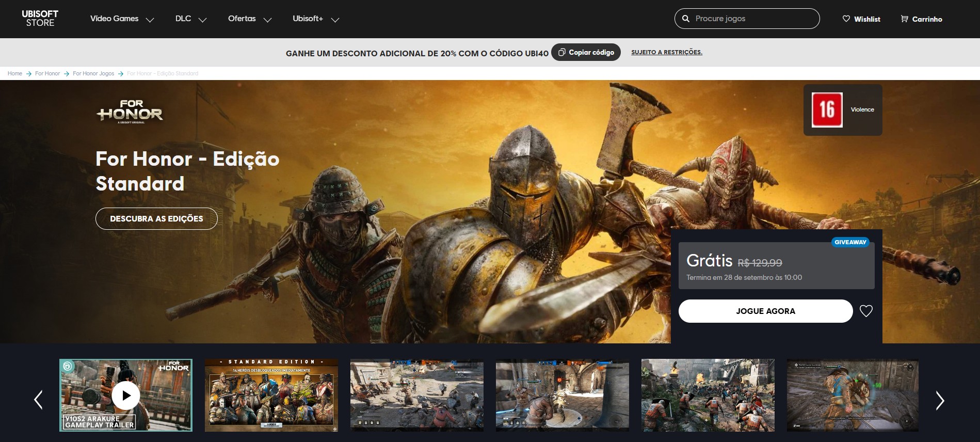Open Standard Edition heroes thumbnail
Image resolution: width=980 pixels, height=442 pixels.
(271, 396)
